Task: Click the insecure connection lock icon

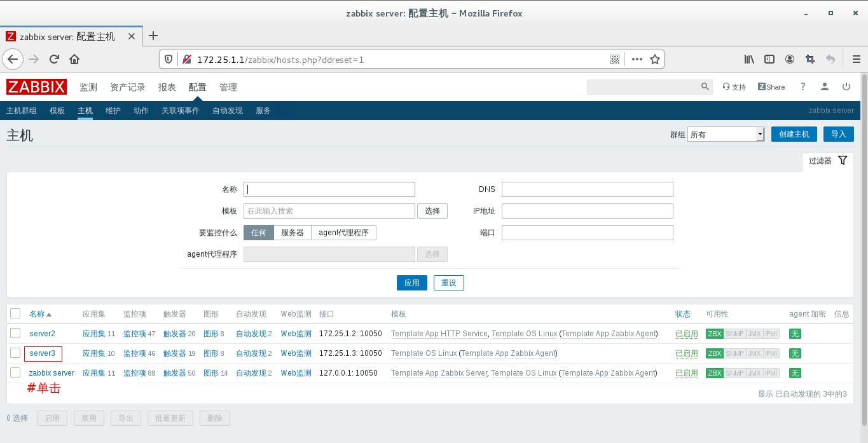Action: coord(186,59)
